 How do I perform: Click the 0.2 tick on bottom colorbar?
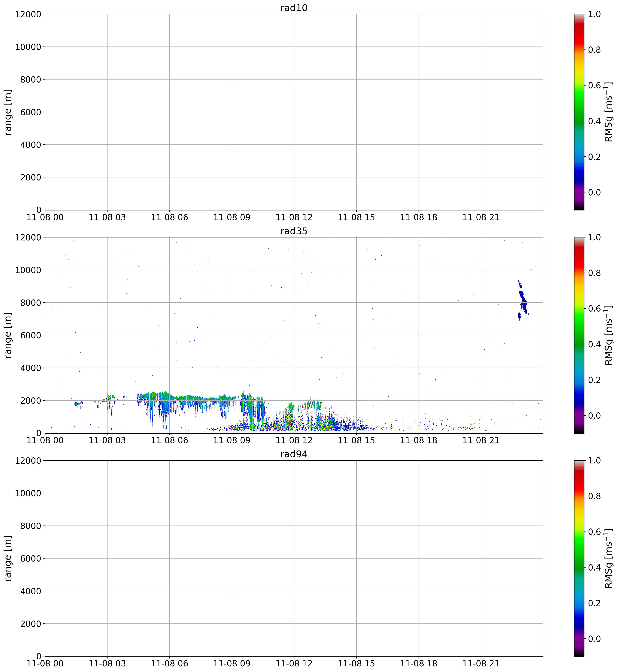pyautogui.click(x=594, y=603)
